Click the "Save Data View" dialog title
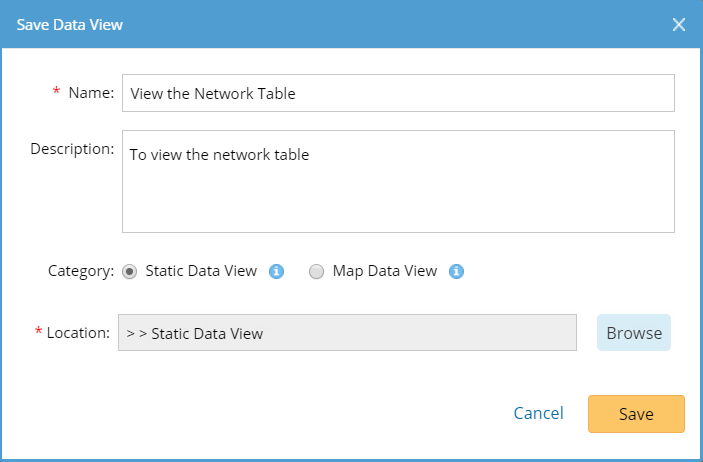This screenshot has width=703, height=462. 69,25
